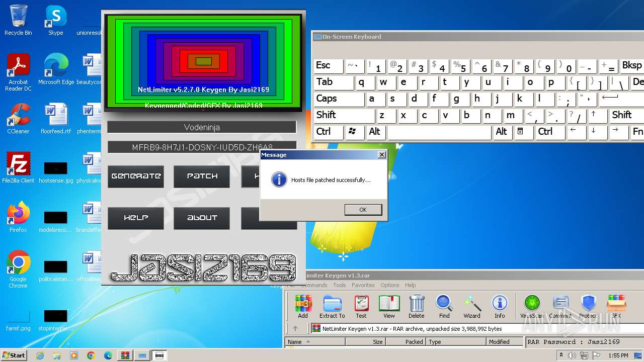
Task: Open Microsoft Edge desktop icon
Action: pyautogui.click(x=56, y=69)
